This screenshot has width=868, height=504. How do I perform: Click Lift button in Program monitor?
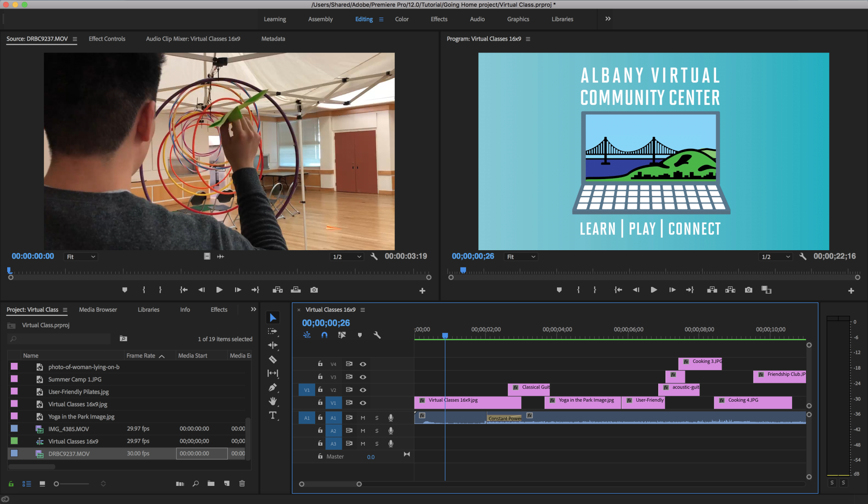(712, 290)
